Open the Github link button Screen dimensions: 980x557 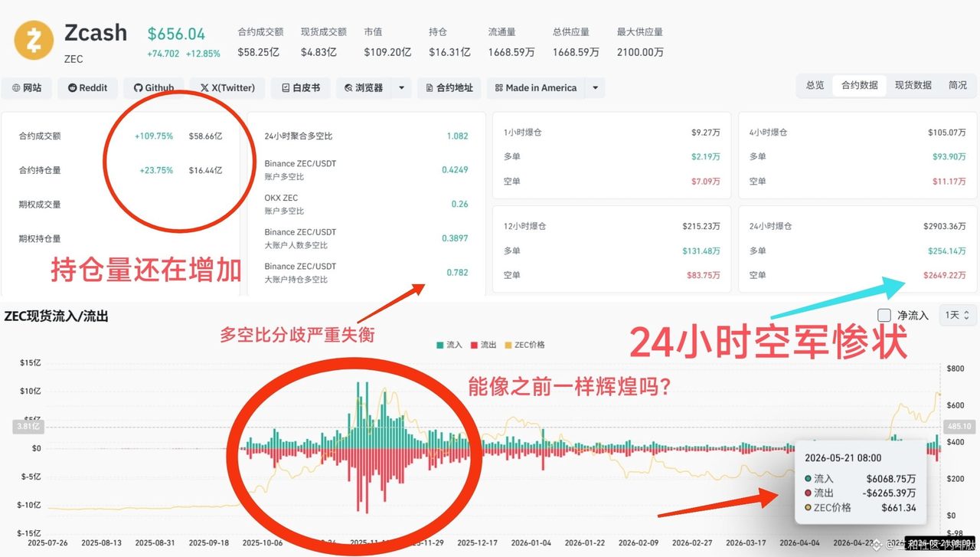[x=154, y=88]
